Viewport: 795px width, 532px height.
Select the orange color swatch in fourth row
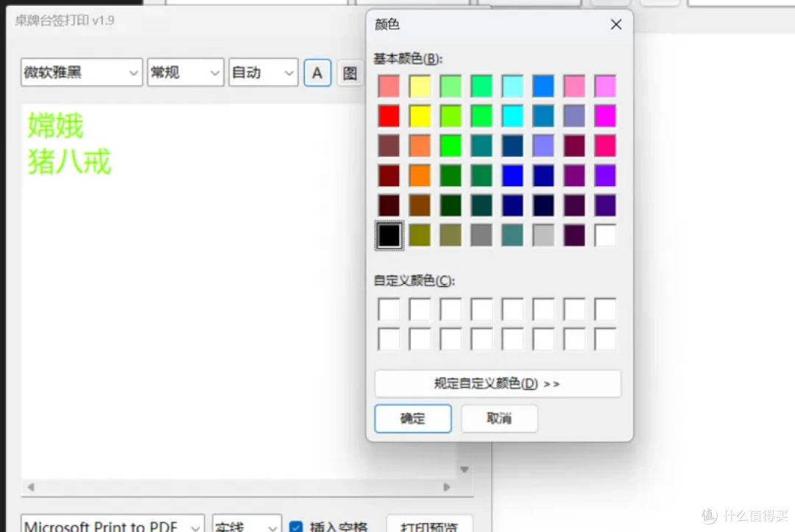point(420,176)
